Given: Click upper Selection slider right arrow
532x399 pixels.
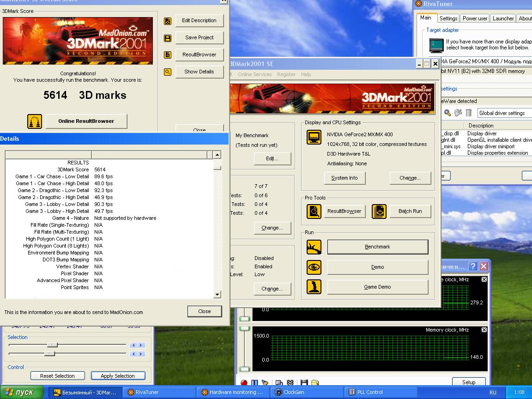Looking at the screenshot, I should coord(141,345).
